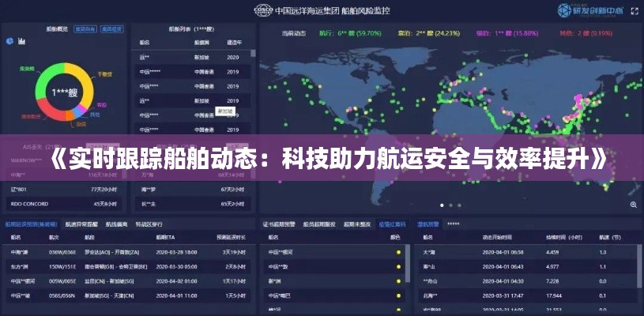The image size is (644, 316).
Task: Select ship list row 远** built 2020
Action: click(191, 58)
